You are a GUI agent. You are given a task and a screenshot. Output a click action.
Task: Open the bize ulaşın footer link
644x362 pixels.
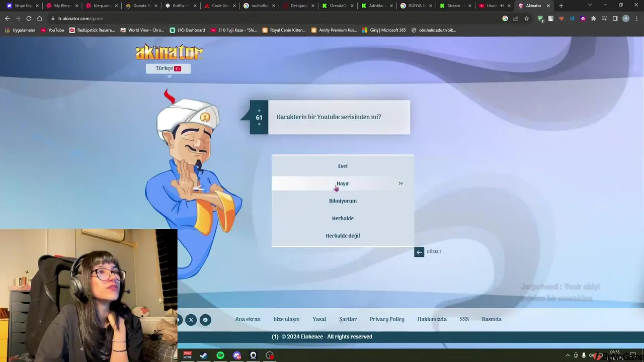click(x=286, y=319)
